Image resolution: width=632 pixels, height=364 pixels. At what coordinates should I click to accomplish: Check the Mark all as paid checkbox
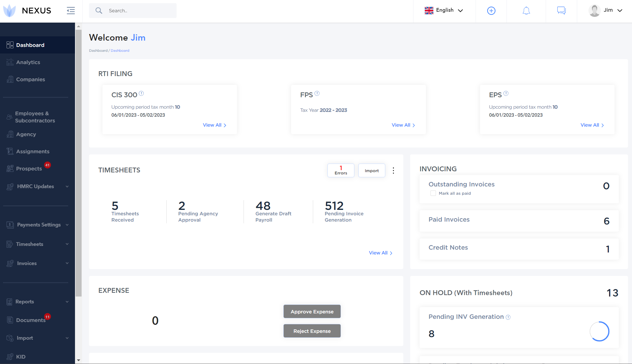(433, 193)
